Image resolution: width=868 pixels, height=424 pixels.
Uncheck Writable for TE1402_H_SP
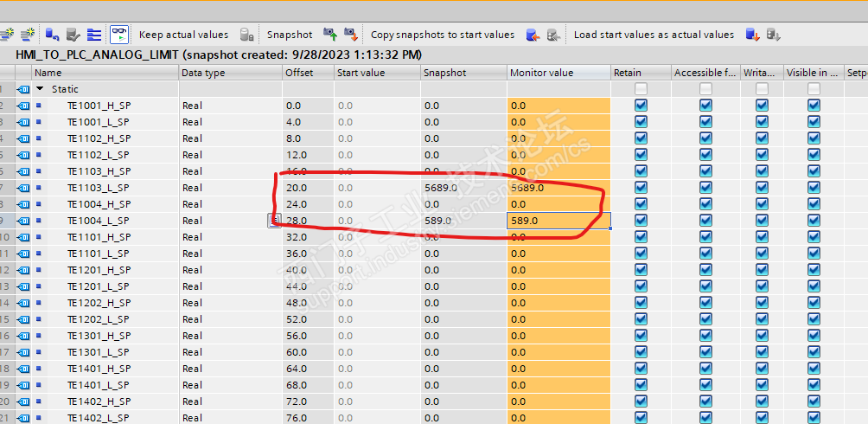763,402
